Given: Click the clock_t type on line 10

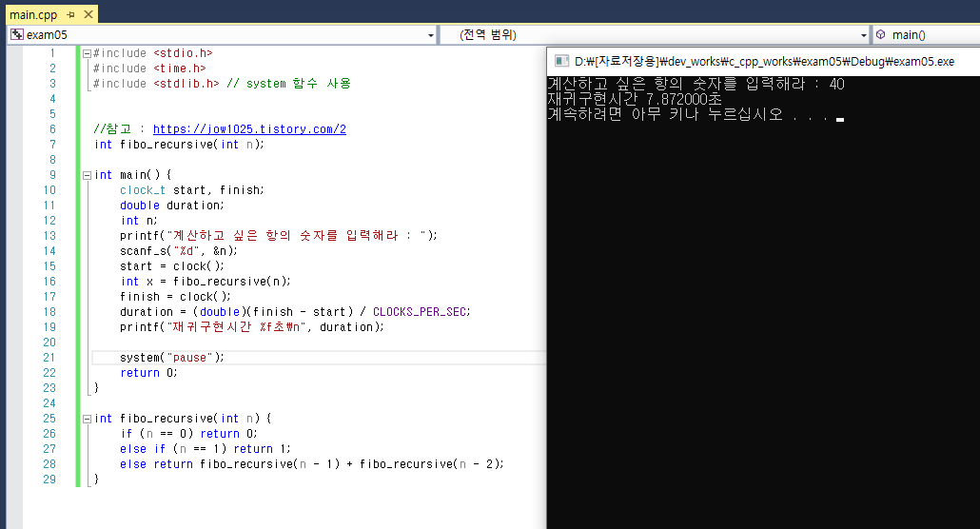Looking at the screenshot, I should click(x=143, y=190).
